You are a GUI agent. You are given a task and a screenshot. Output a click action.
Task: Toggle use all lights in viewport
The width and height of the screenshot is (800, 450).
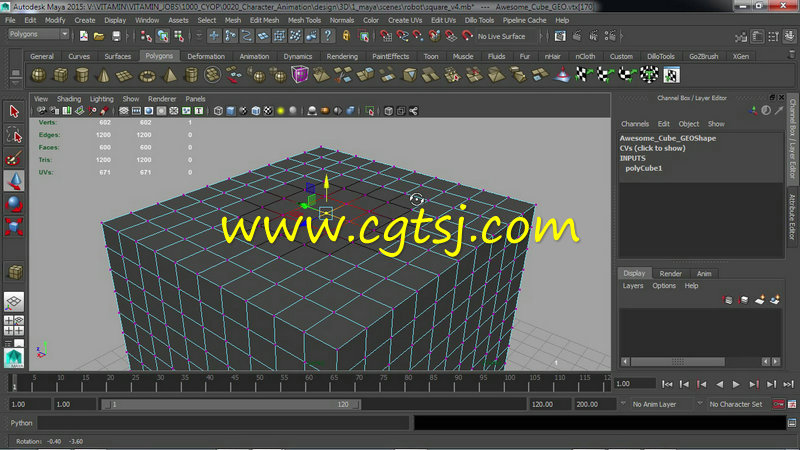280,111
